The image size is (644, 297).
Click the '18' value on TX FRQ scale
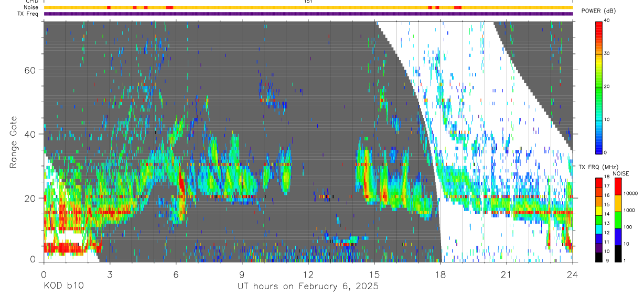(607, 177)
